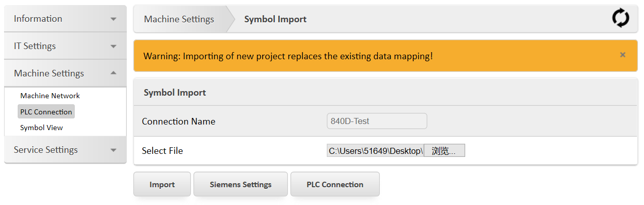Expand the Information section arrow
Viewport: 644px width, 205px height.
pyautogui.click(x=113, y=19)
